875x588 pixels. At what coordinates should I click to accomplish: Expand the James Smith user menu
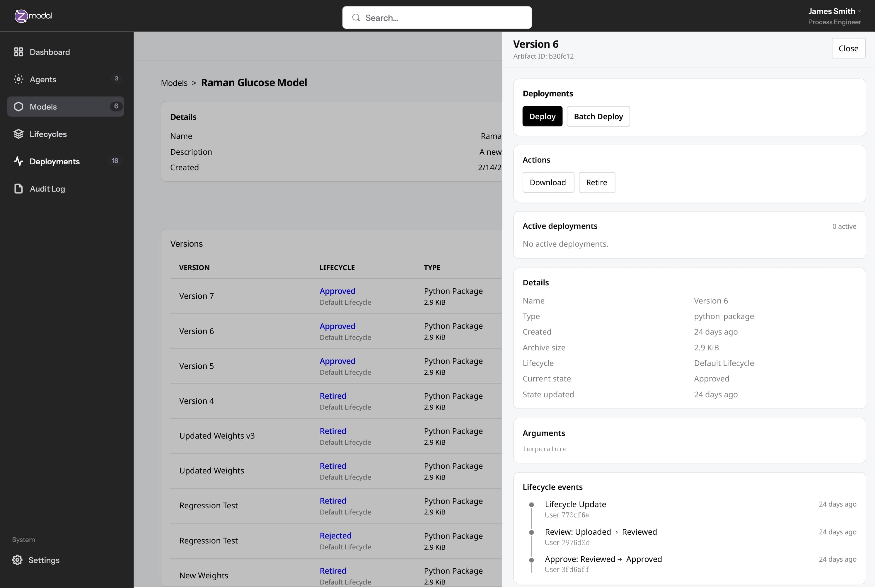point(835,16)
